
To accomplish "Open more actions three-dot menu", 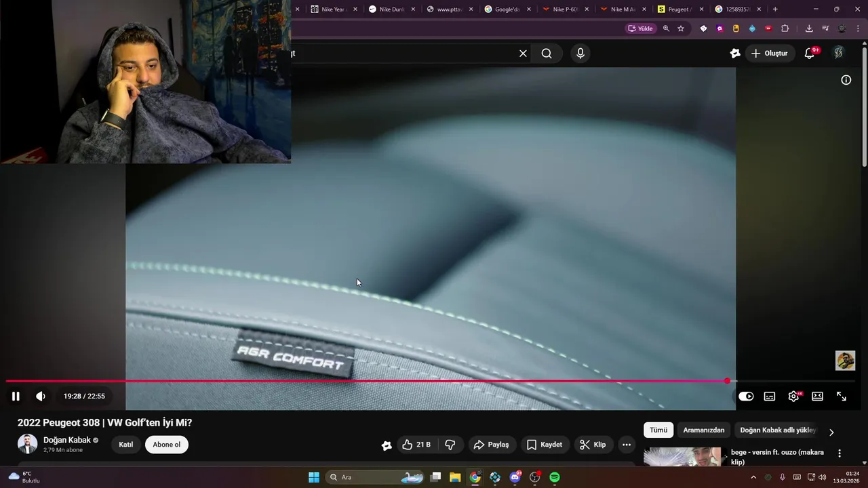I will point(627,445).
